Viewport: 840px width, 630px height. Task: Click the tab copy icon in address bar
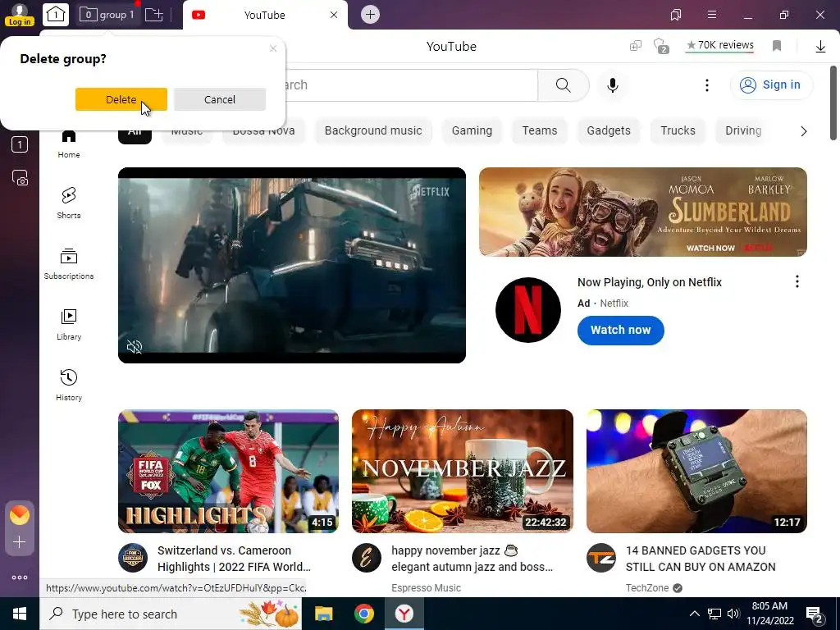(636, 47)
